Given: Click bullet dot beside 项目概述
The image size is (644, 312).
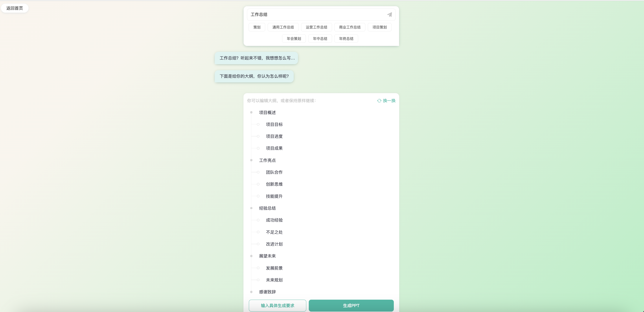Looking at the screenshot, I should coord(251,112).
